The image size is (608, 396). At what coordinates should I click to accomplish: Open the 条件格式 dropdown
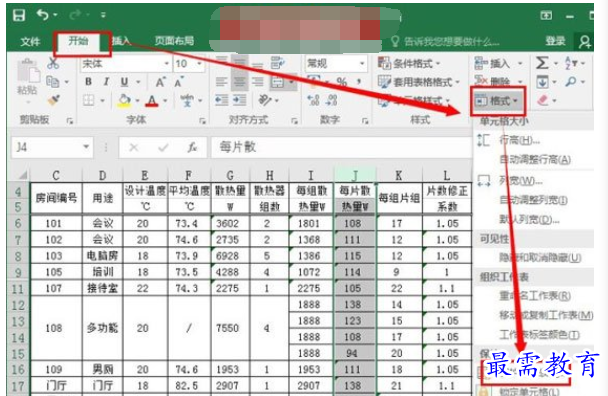click(410, 63)
